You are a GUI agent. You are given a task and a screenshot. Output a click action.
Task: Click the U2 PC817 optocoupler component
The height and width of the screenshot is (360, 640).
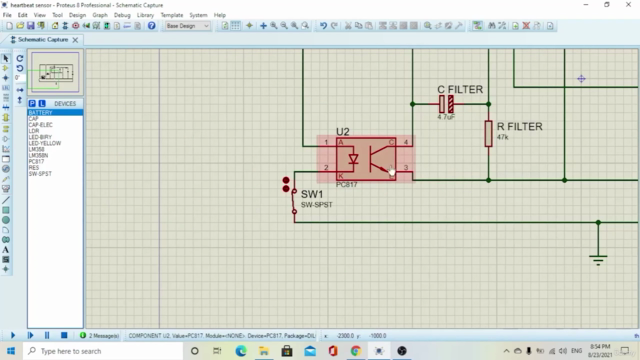pyautogui.click(x=366, y=159)
